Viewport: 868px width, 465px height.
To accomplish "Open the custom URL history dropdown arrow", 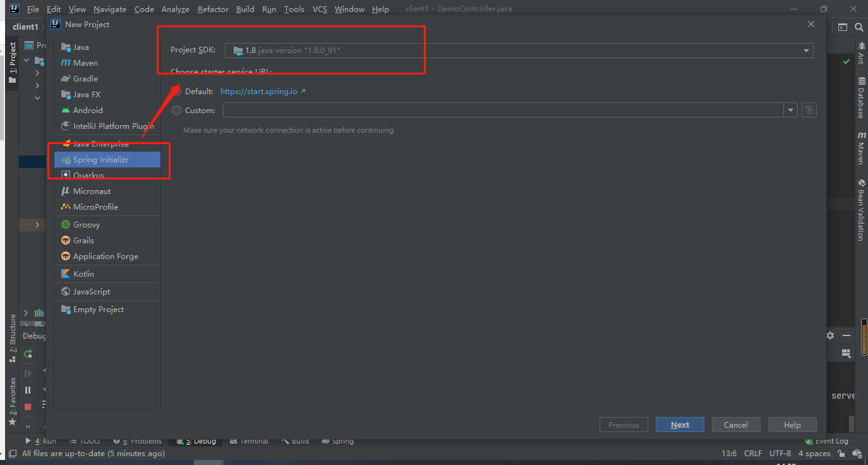I will [791, 110].
